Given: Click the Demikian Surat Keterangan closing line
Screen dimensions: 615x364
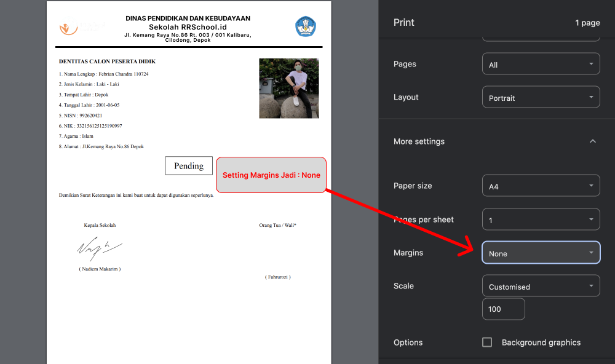Looking at the screenshot, I should pos(135,195).
